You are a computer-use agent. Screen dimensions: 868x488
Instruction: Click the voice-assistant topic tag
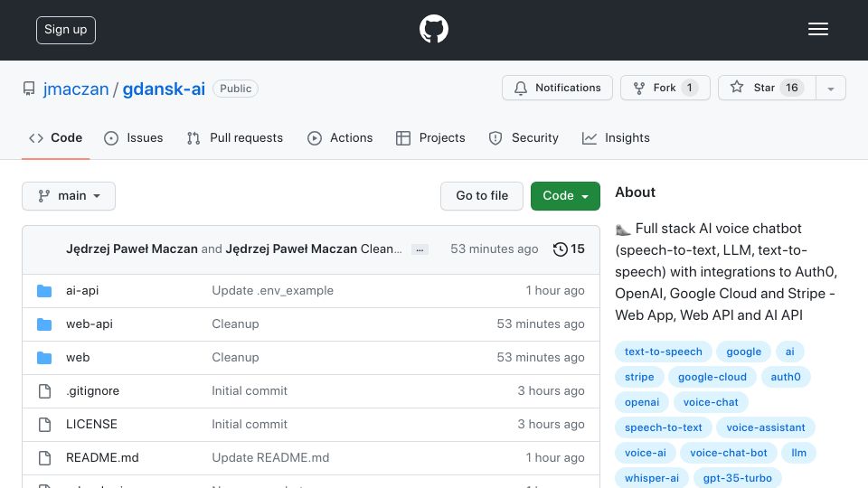coord(766,427)
